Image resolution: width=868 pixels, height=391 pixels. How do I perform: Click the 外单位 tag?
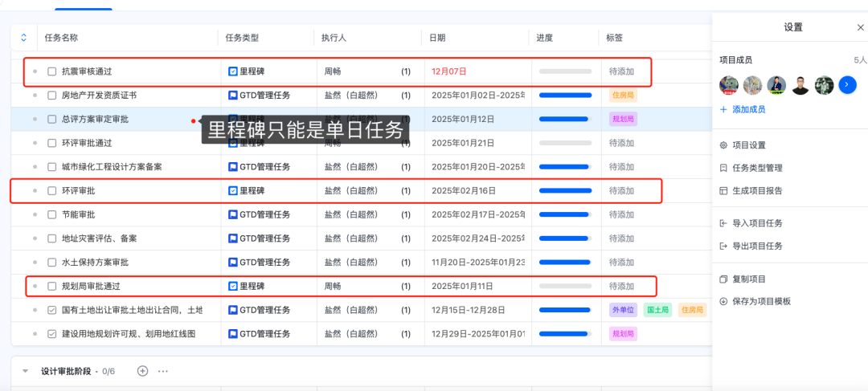[x=624, y=310]
